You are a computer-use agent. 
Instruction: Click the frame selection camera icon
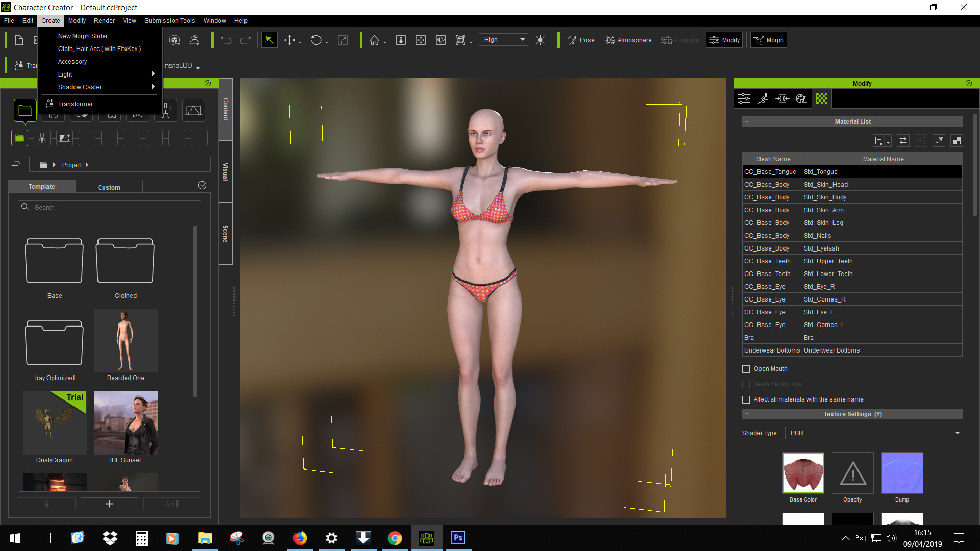click(460, 40)
